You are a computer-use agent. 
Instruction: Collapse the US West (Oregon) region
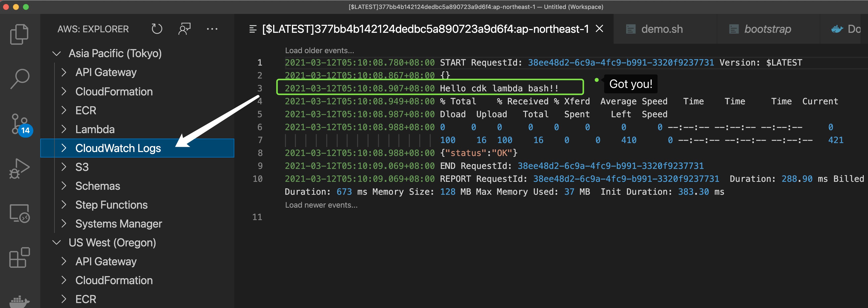click(57, 243)
